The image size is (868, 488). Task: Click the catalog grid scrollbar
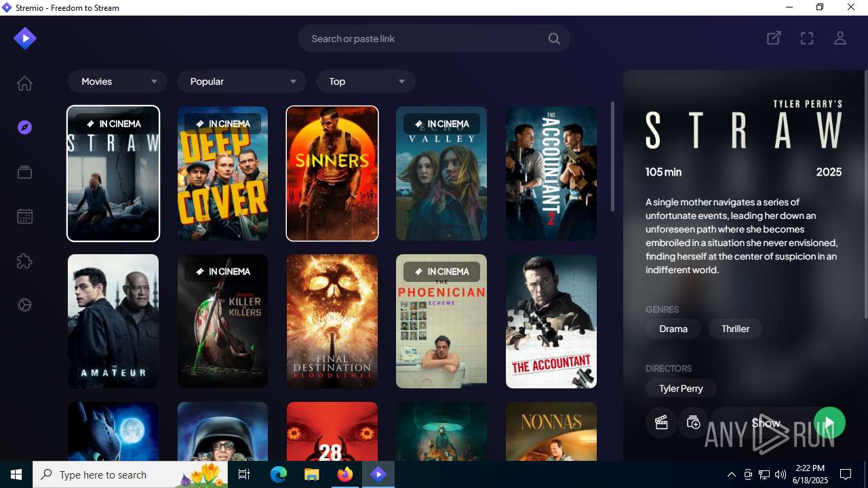coord(613,156)
